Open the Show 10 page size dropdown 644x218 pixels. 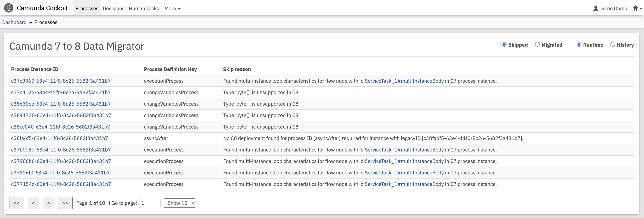[179, 203]
